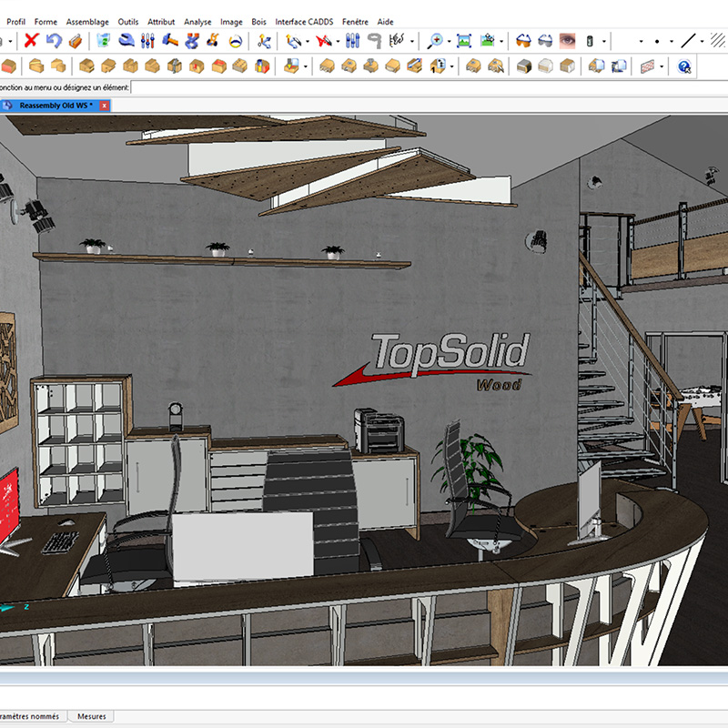
Task: Click the blue and yellow sphere icon
Action: [236, 41]
